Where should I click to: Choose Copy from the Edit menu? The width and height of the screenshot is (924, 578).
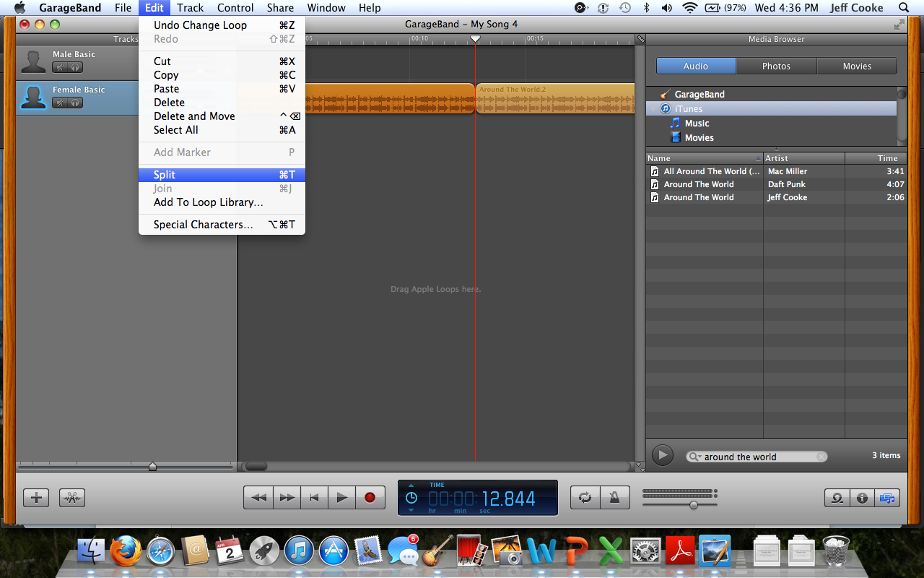[x=222, y=75]
